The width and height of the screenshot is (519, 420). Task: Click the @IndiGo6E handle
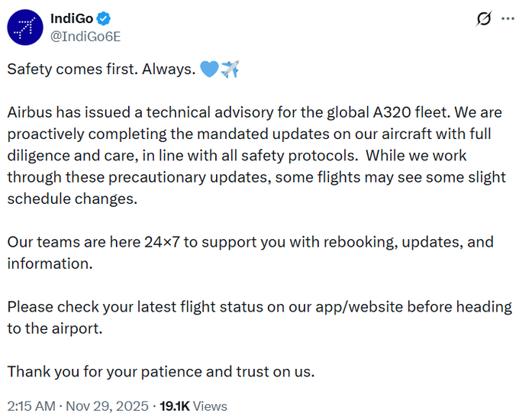click(84, 34)
